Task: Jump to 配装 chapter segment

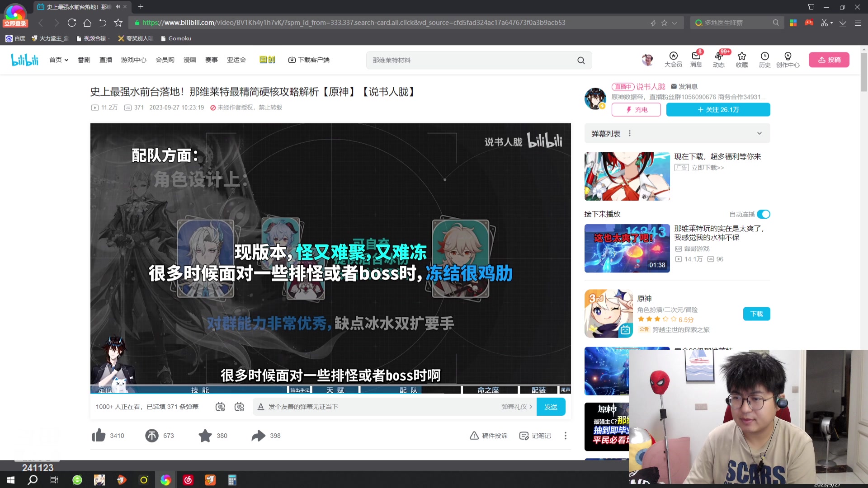Action: 538,389
